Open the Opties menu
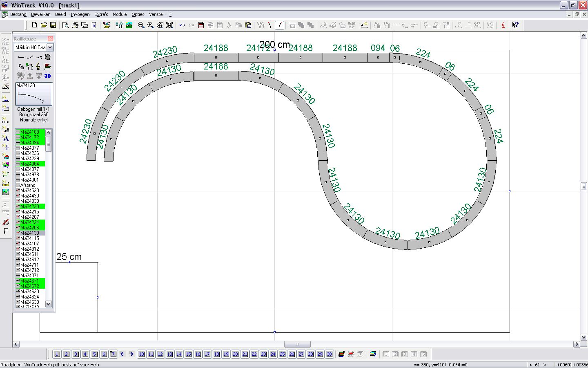588x368 pixels. (x=138, y=14)
